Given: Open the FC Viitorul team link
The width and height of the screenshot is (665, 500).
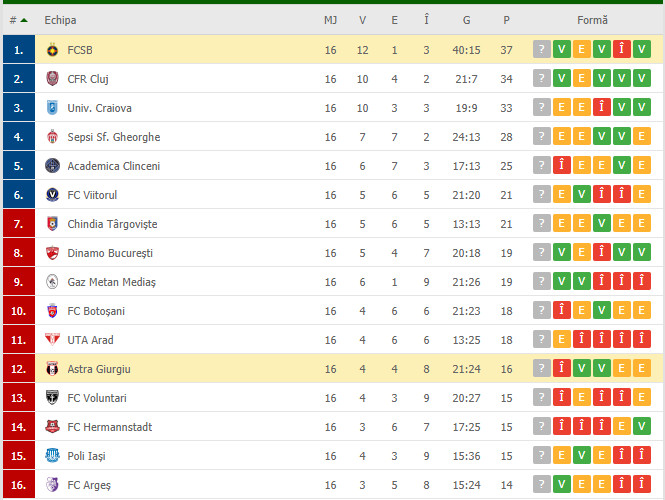Looking at the screenshot, I should coord(92,195).
